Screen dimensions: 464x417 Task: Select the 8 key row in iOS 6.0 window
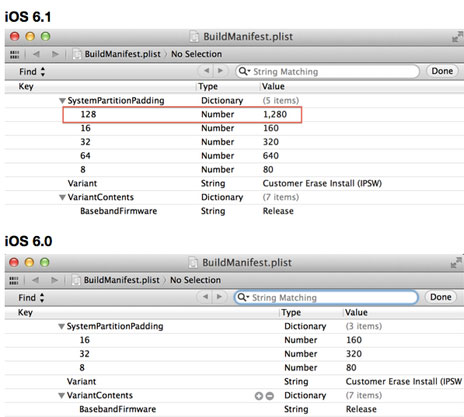click(234, 368)
